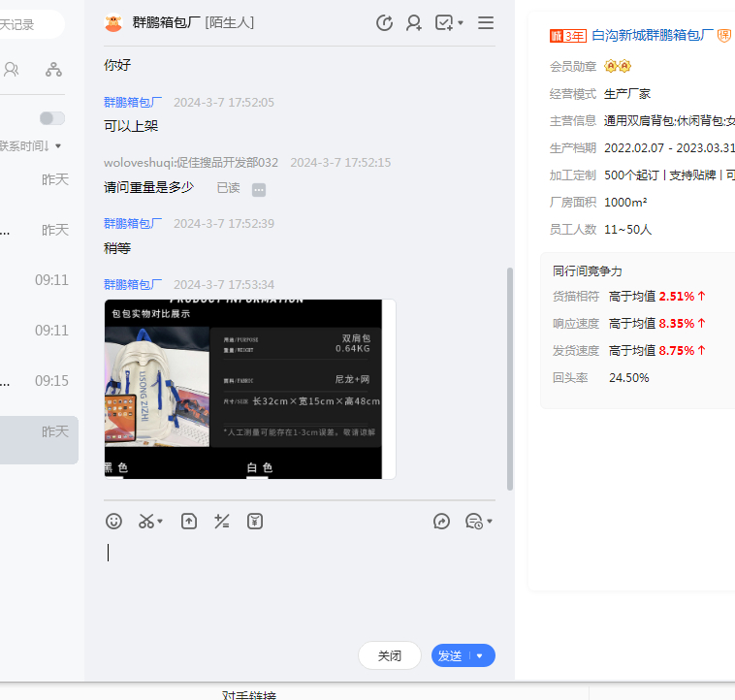Click the 关闭 button

[390, 656]
